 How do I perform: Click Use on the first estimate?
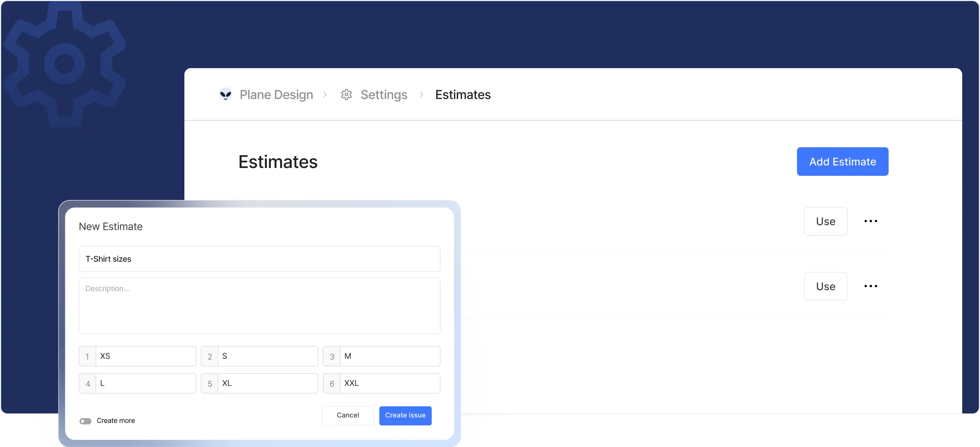click(x=825, y=221)
